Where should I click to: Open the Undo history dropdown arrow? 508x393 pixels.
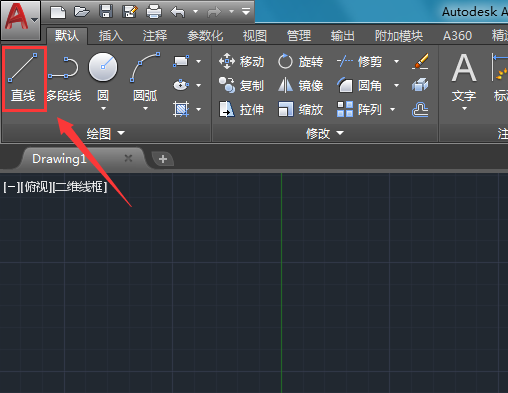pos(196,12)
